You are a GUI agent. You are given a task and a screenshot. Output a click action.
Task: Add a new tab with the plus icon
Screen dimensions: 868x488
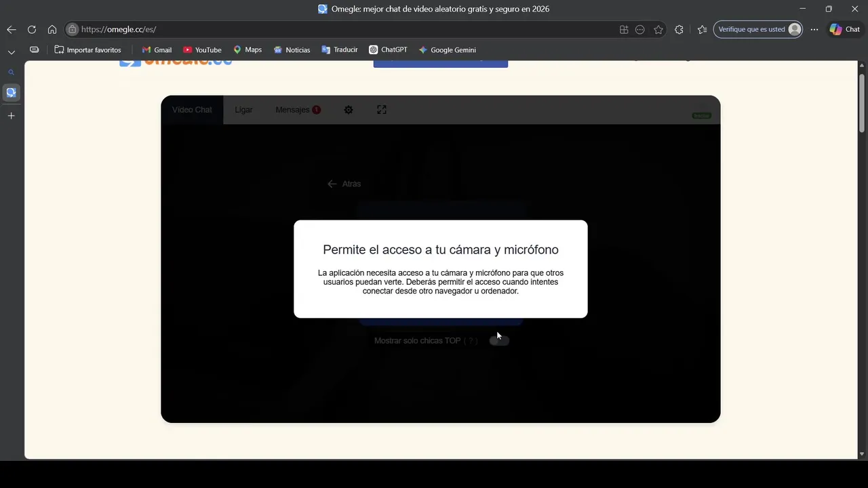11,116
